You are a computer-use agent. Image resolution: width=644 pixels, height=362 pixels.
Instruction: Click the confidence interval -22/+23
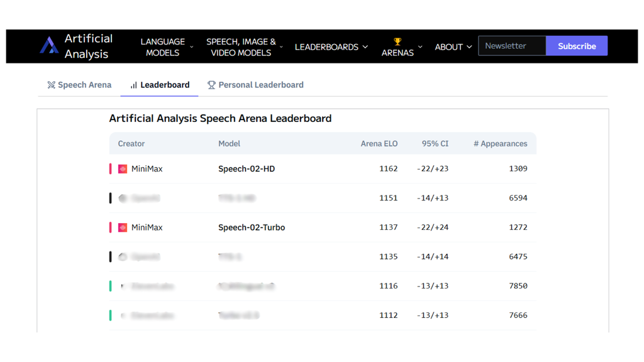click(x=433, y=168)
